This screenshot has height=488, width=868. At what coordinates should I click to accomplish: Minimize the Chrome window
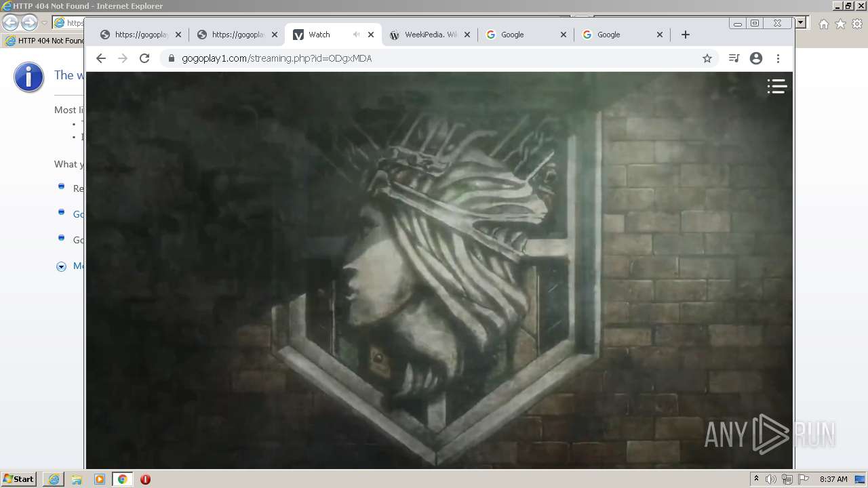pos(738,23)
